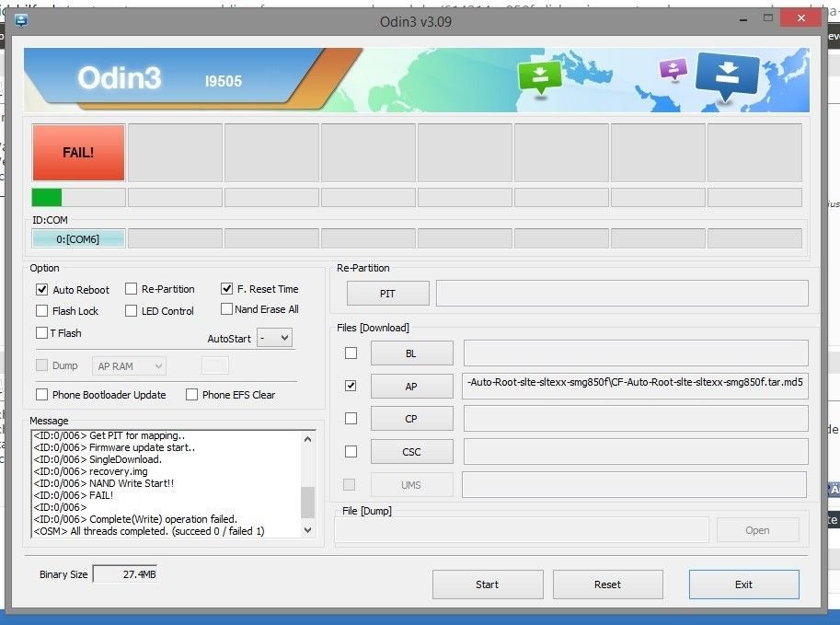Viewport: 840px width, 625px height.
Task: Tick the checkbox next to CP
Action: (x=351, y=418)
